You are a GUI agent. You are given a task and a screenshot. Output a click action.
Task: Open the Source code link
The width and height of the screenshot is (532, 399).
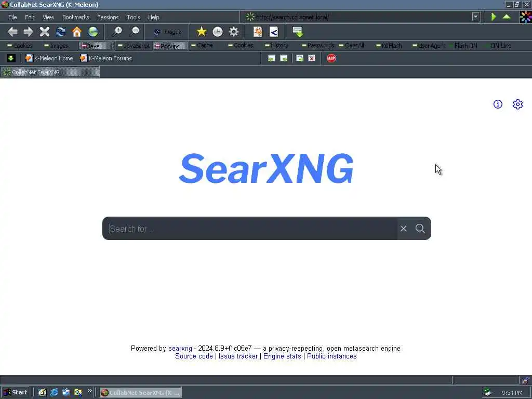coord(194,356)
